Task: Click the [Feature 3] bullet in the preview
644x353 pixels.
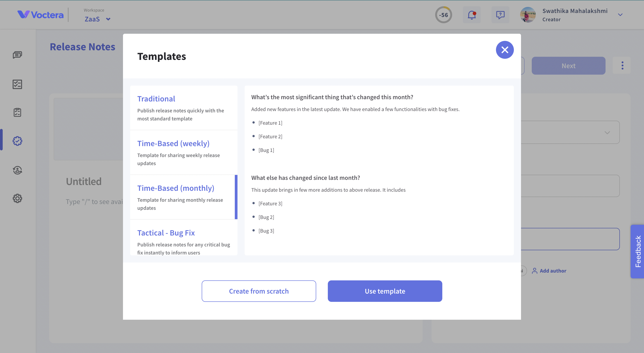Action: coord(270,204)
